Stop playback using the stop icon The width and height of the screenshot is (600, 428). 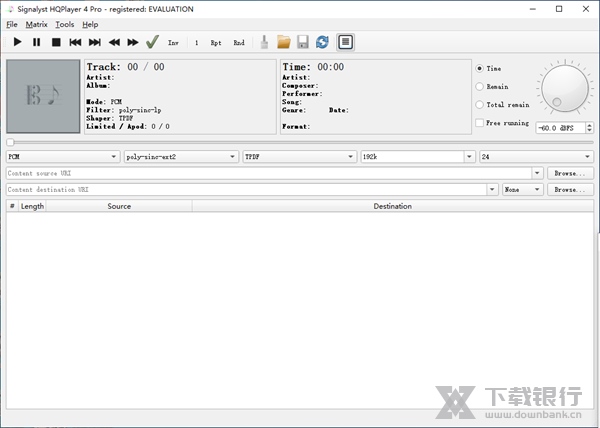pos(56,42)
